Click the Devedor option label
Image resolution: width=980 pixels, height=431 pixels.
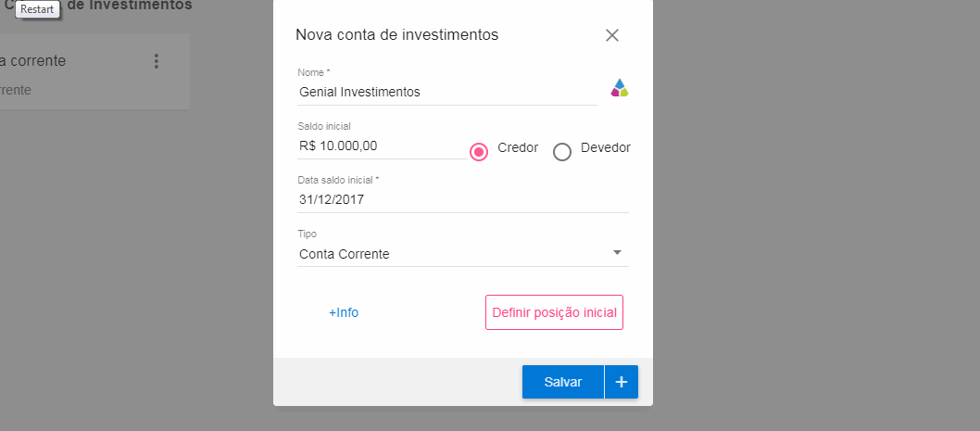pyautogui.click(x=605, y=148)
